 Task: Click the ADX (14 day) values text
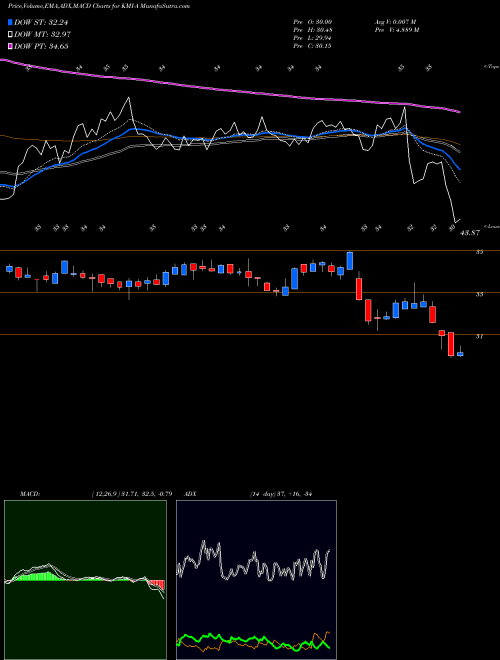point(280,494)
